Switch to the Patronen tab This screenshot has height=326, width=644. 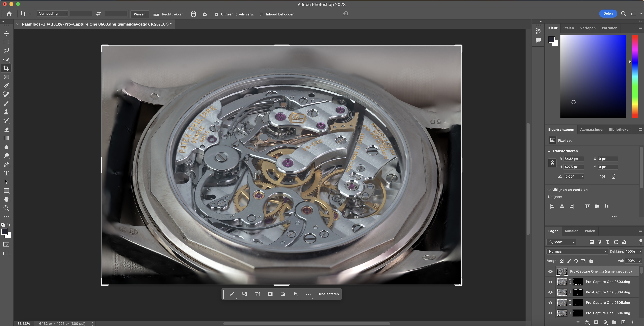[x=609, y=28]
